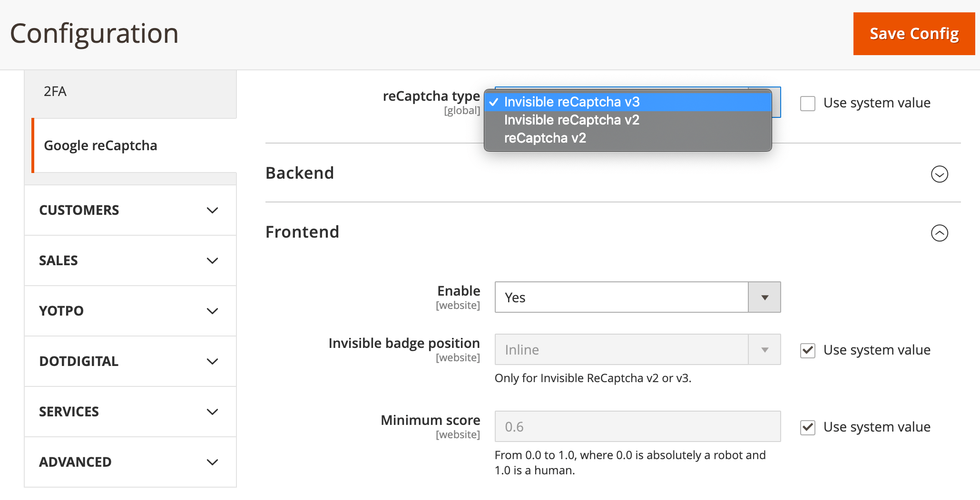Open the Enable dropdown set to Yes
The image size is (980, 500).
tap(764, 297)
